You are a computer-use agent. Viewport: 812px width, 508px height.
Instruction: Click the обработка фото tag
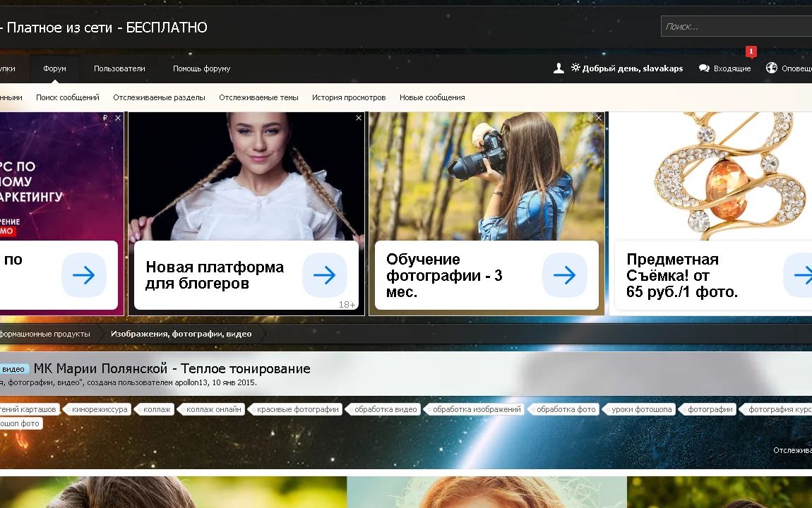pos(566,409)
